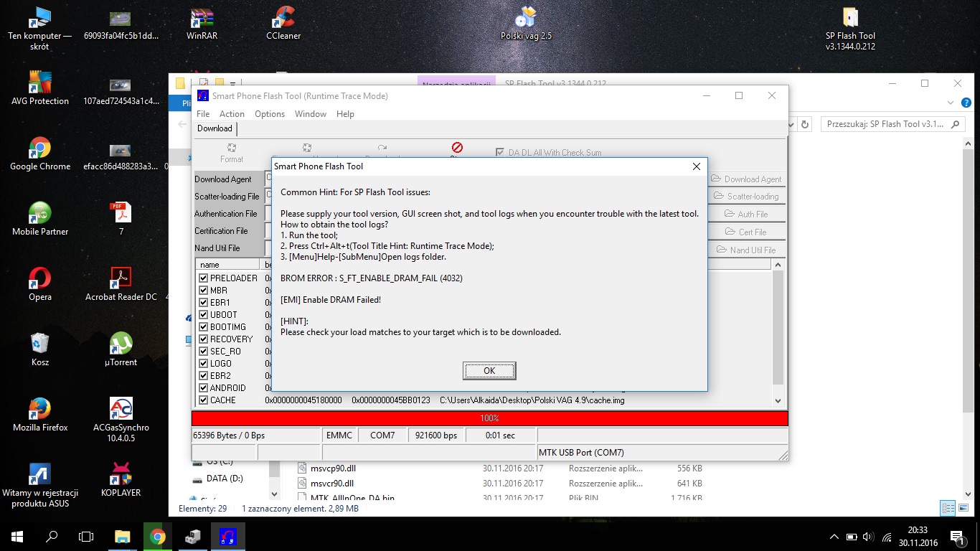Launch WinRAR from the desktop
Image resolution: width=980 pixels, height=551 pixels.
click(202, 24)
